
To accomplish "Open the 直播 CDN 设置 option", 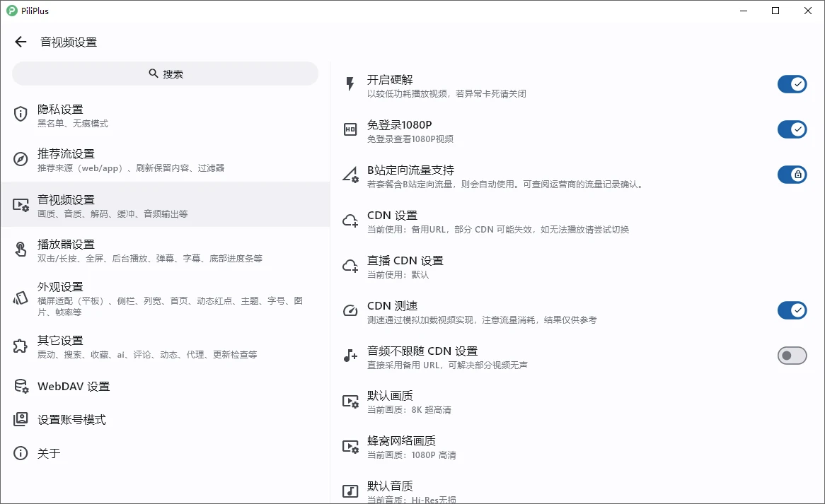I will [495, 265].
